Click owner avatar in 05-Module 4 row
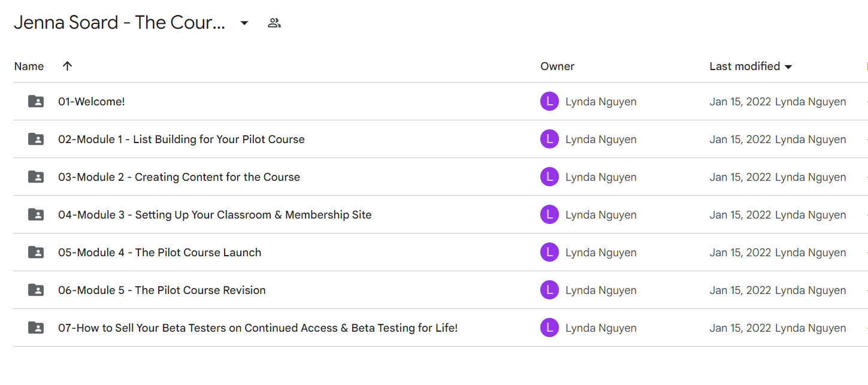868x385 pixels. 549,252
